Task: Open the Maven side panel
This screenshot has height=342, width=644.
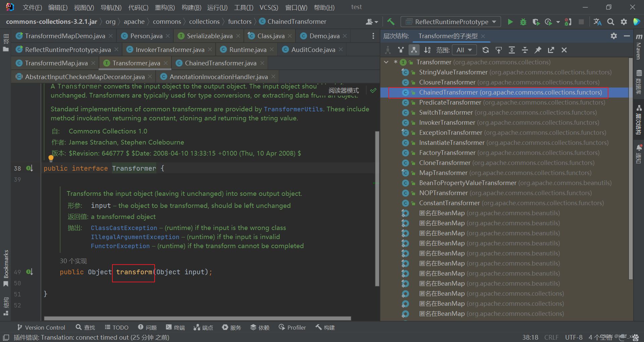Action: pos(639,47)
